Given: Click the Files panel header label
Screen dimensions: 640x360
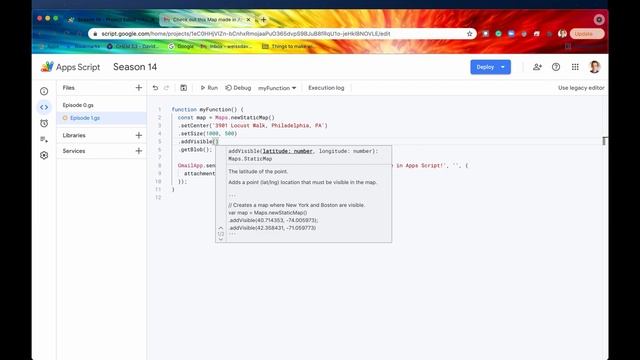Looking at the screenshot, I should pyautogui.click(x=69, y=88).
